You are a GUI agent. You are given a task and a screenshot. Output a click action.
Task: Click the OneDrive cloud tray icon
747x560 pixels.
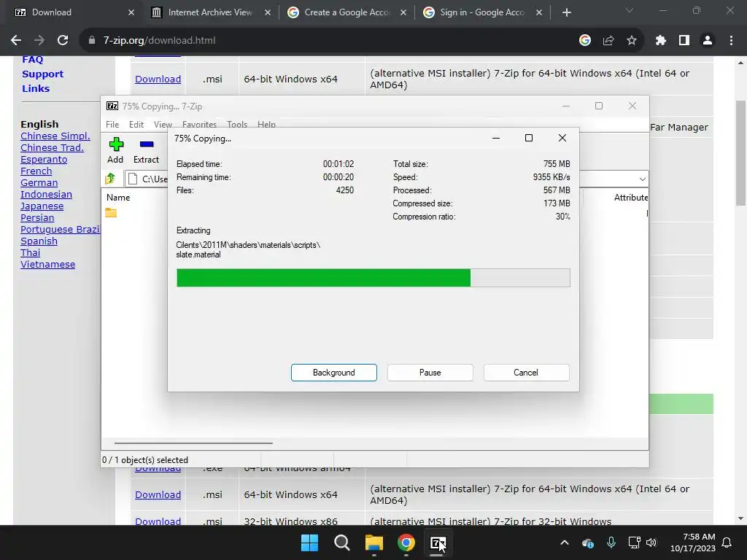pyautogui.click(x=588, y=542)
